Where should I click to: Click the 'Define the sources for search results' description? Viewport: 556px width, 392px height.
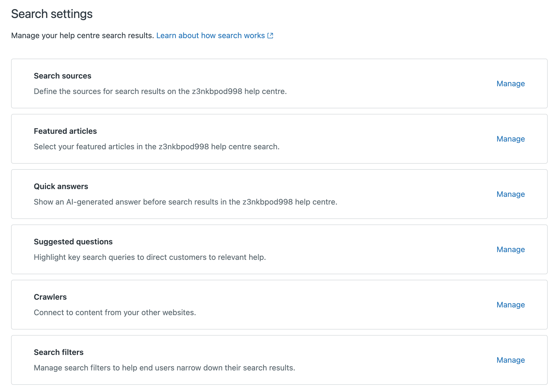tap(160, 91)
